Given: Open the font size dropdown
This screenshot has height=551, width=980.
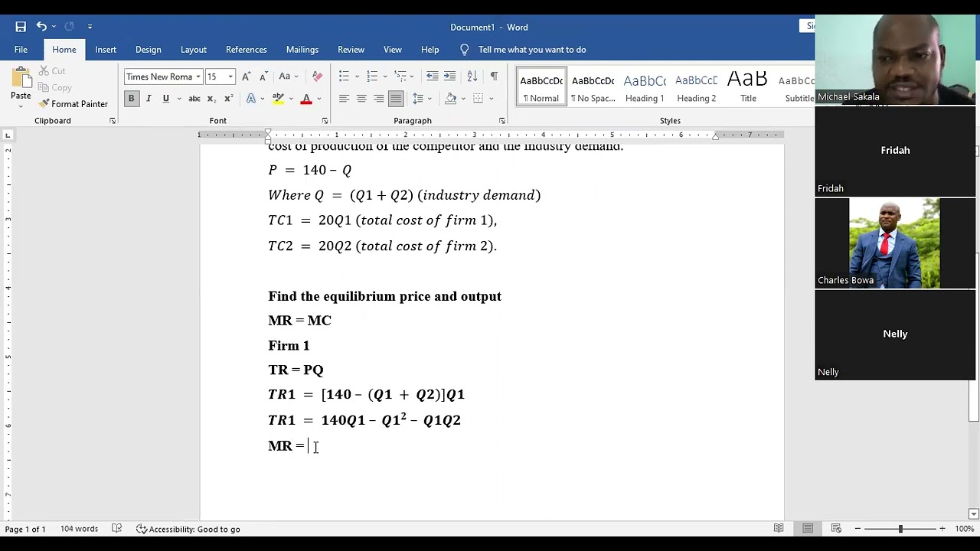Looking at the screenshot, I should click(x=230, y=77).
